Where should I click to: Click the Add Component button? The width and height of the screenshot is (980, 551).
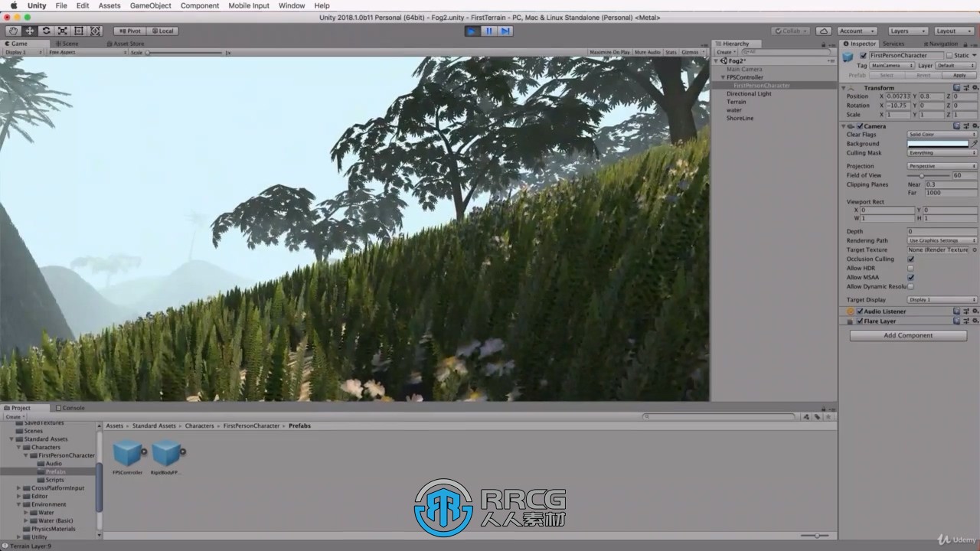click(908, 335)
